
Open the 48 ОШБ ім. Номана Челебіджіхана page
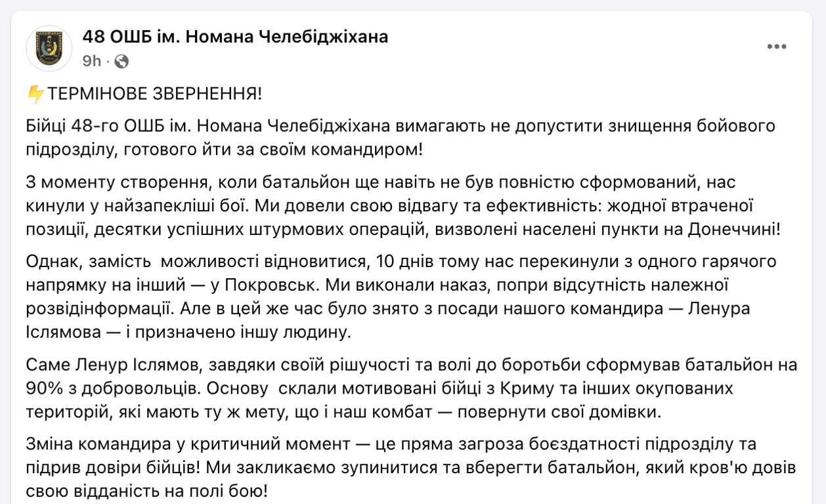point(235,37)
